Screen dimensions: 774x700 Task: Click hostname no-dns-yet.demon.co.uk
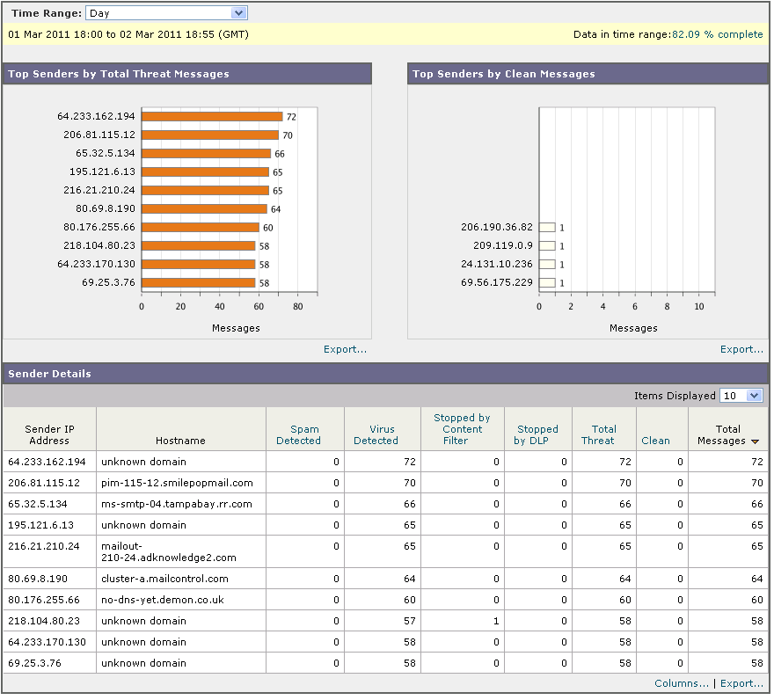163,601
